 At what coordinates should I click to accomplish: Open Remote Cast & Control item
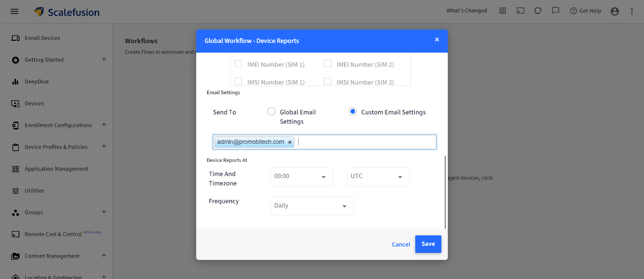pyautogui.click(x=53, y=234)
